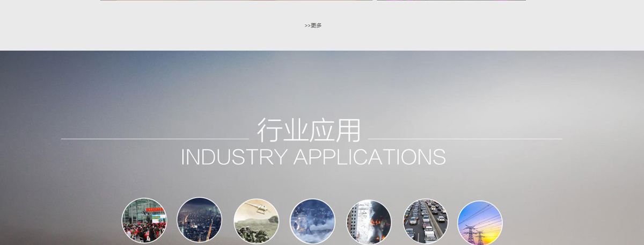Select the crowd gathering circular icon
Screen dimensions: 644x245
coord(144,221)
